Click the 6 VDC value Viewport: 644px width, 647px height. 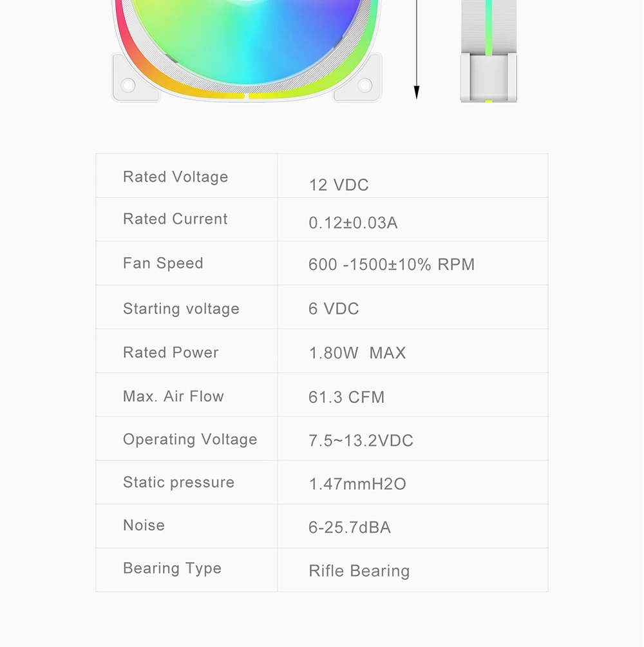[x=334, y=309]
